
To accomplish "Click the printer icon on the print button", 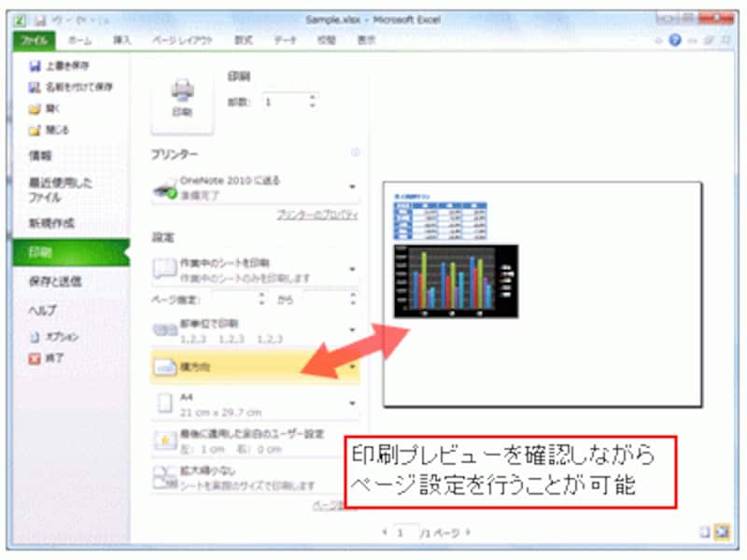I will click(182, 90).
